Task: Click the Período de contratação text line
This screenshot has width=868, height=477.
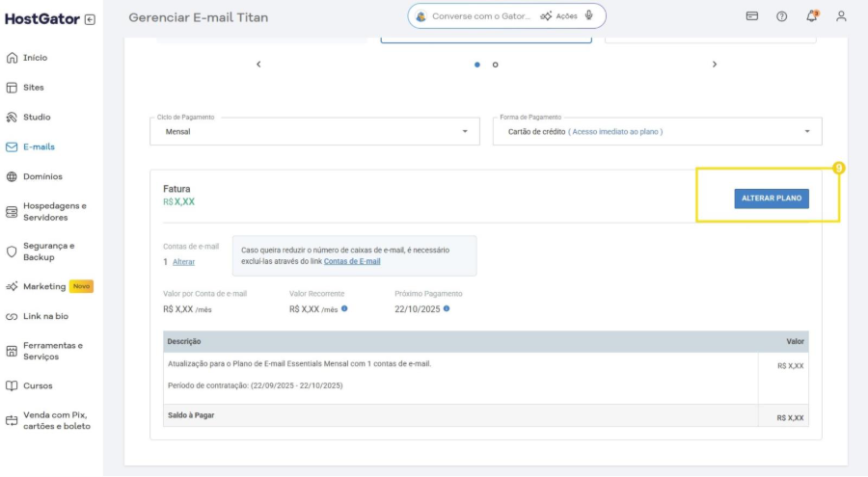Action: [x=256, y=385]
